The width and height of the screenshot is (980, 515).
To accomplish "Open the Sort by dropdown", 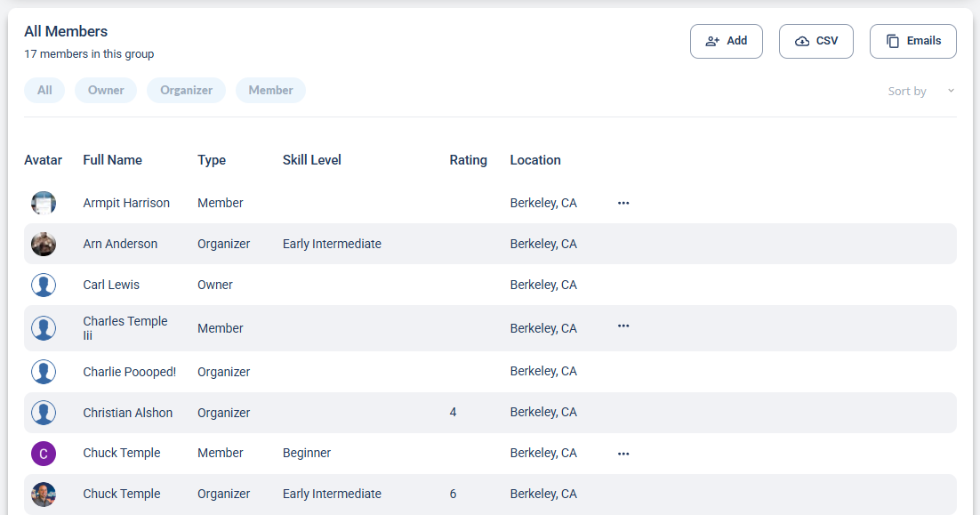I will tap(920, 92).
